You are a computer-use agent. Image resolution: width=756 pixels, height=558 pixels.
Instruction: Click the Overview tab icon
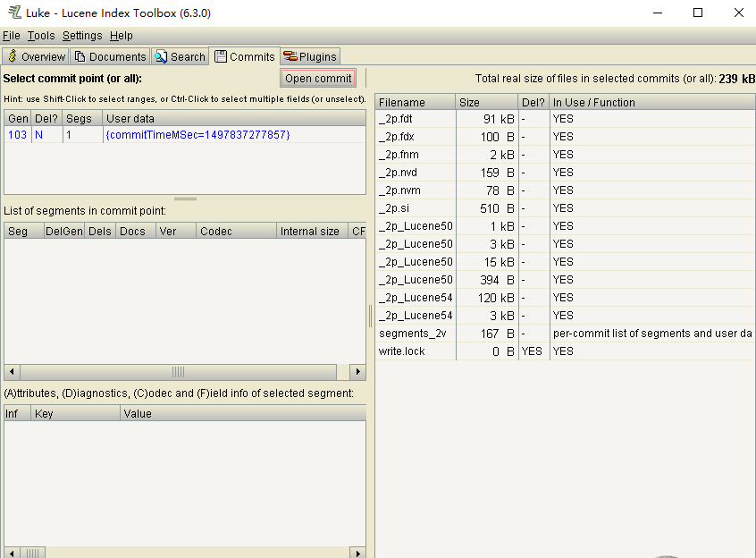[13, 56]
